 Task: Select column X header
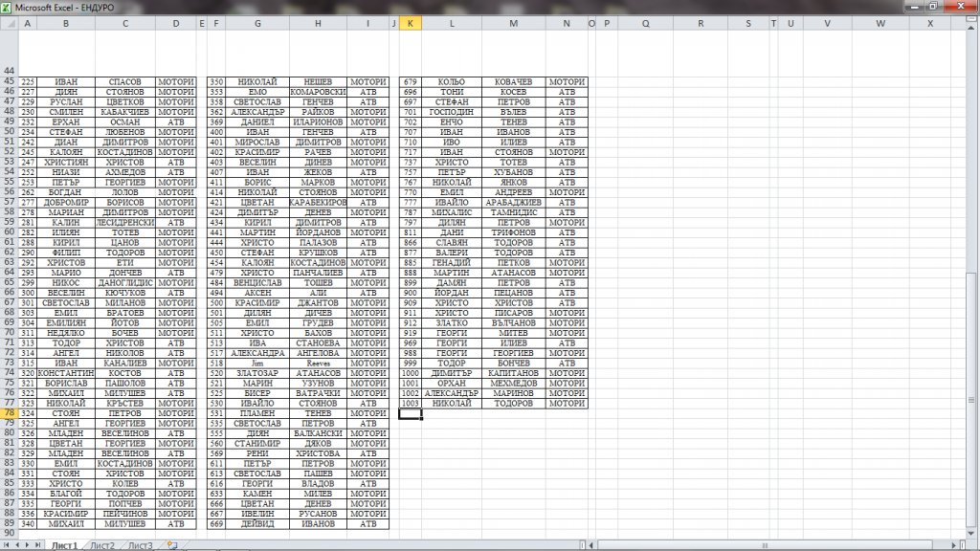(x=930, y=23)
